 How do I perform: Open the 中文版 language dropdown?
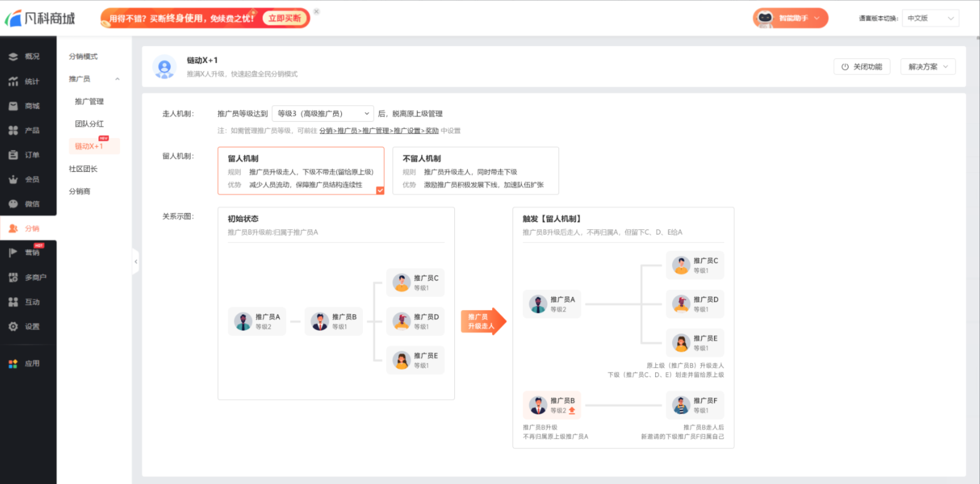click(931, 18)
